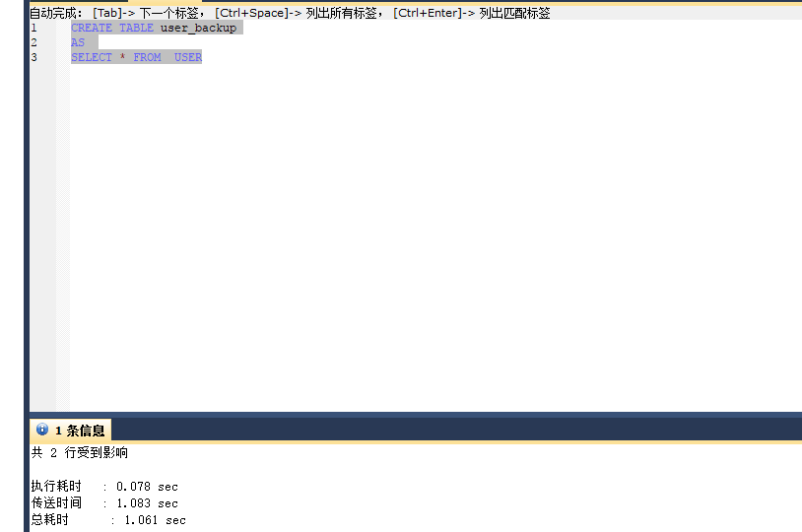Screen dimensions: 802x532
Task: Click the "共 2 行受到影响" result message
Action: pos(80,452)
